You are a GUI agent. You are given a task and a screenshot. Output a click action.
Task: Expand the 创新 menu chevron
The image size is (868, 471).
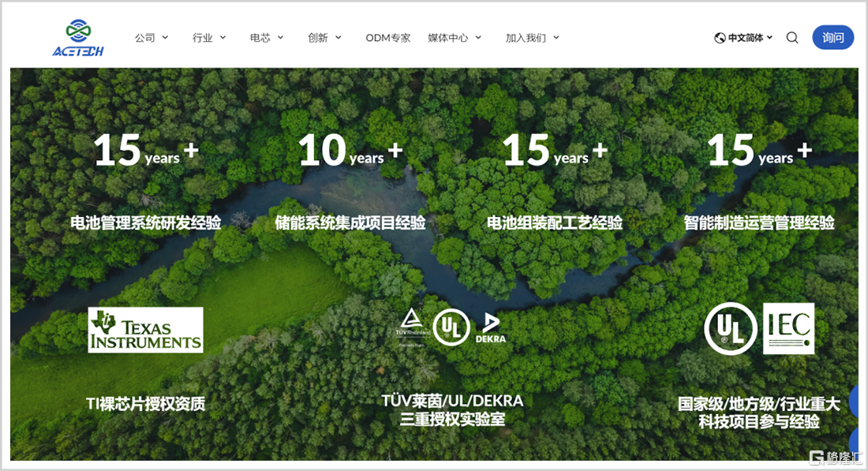339,38
